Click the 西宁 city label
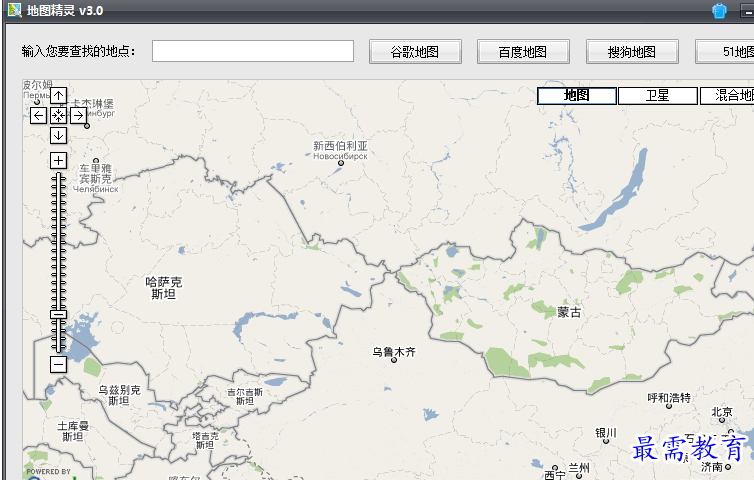Screen dimensions: 754x480 (x=554, y=475)
